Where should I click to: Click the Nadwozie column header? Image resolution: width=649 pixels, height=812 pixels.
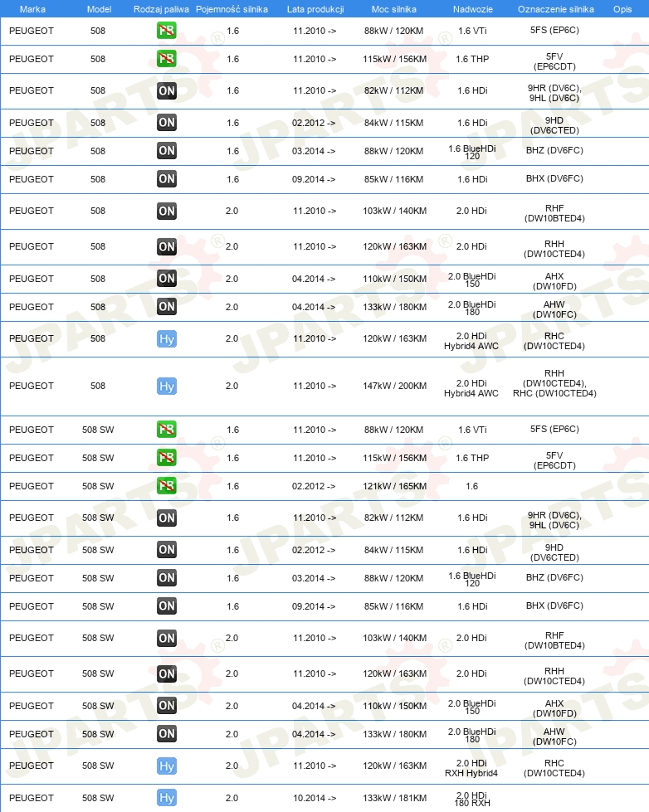[473, 9]
